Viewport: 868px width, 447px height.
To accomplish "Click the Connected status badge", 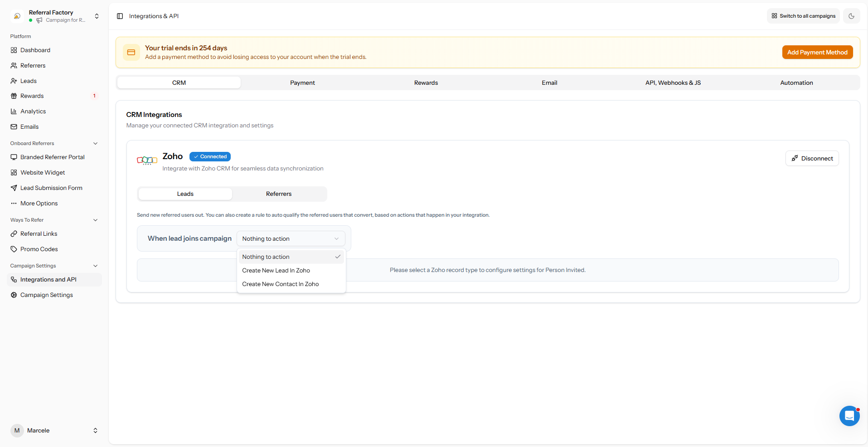I will click(210, 157).
